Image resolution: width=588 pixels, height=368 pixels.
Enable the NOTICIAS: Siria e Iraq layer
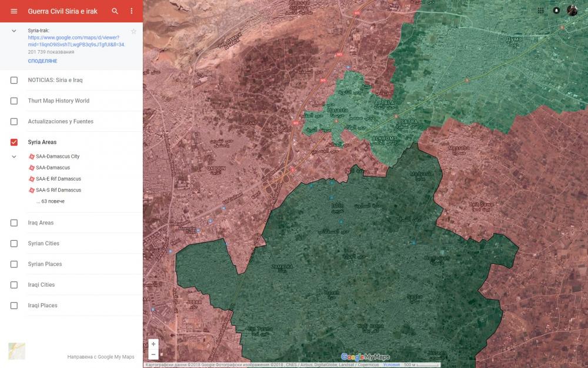click(x=14, y=80)
